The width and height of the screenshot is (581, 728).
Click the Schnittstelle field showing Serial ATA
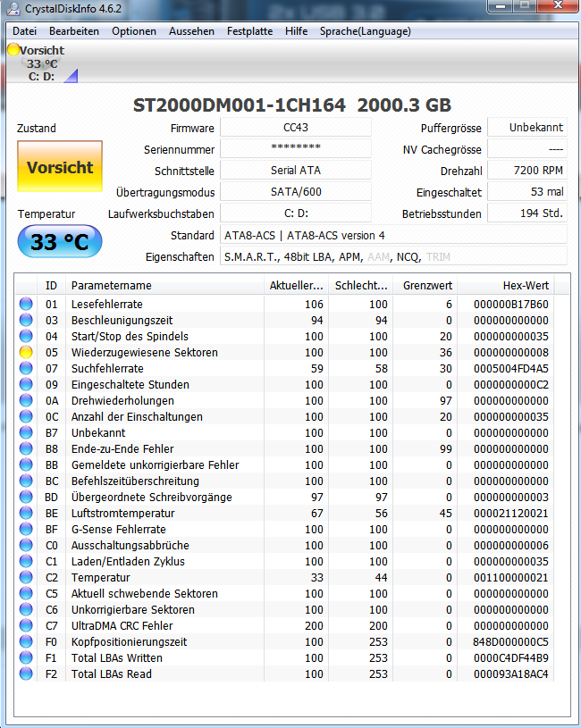(296, 170)
